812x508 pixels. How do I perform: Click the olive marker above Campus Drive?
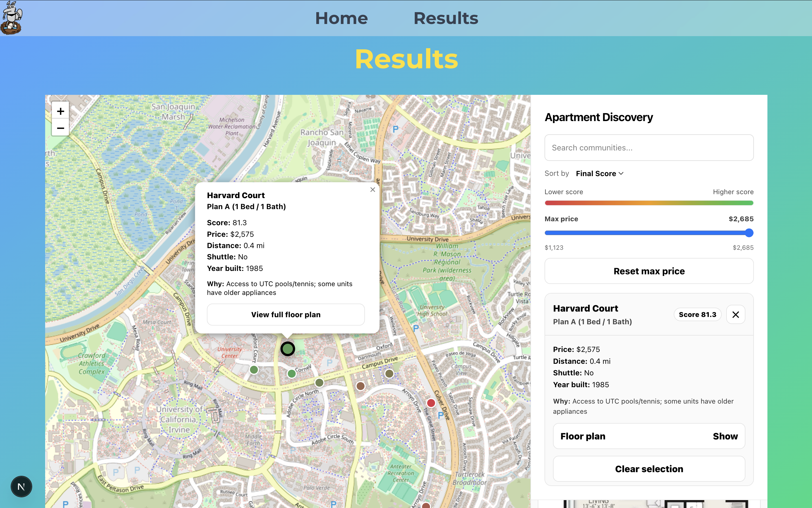pos(389,373)
